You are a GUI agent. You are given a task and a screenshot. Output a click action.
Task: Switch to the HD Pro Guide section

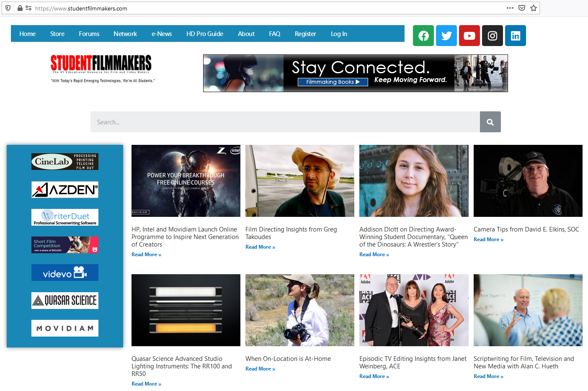[205, 33]
